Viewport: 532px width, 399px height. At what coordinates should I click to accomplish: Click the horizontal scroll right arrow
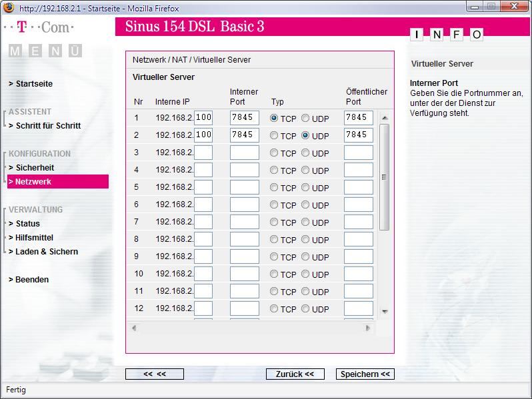tap(368, 328)
